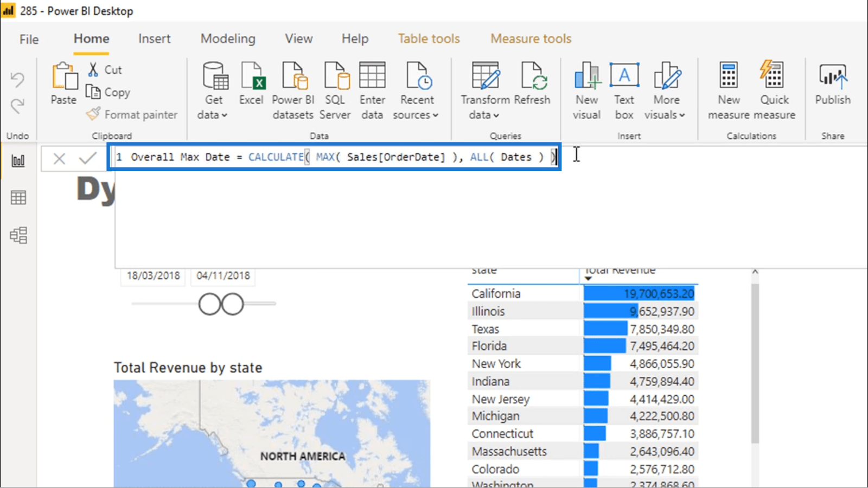868x488 pixels.
Task: Select the Massachusetts row
Action: 583,451
